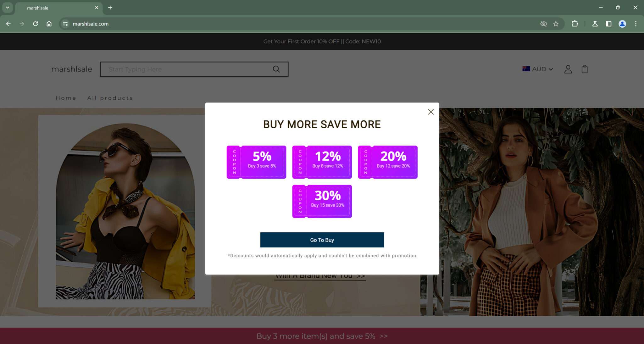The image size is (644, 344).
Task: Click the NEW10 promo banner text
Action: [x=322, y=41]
